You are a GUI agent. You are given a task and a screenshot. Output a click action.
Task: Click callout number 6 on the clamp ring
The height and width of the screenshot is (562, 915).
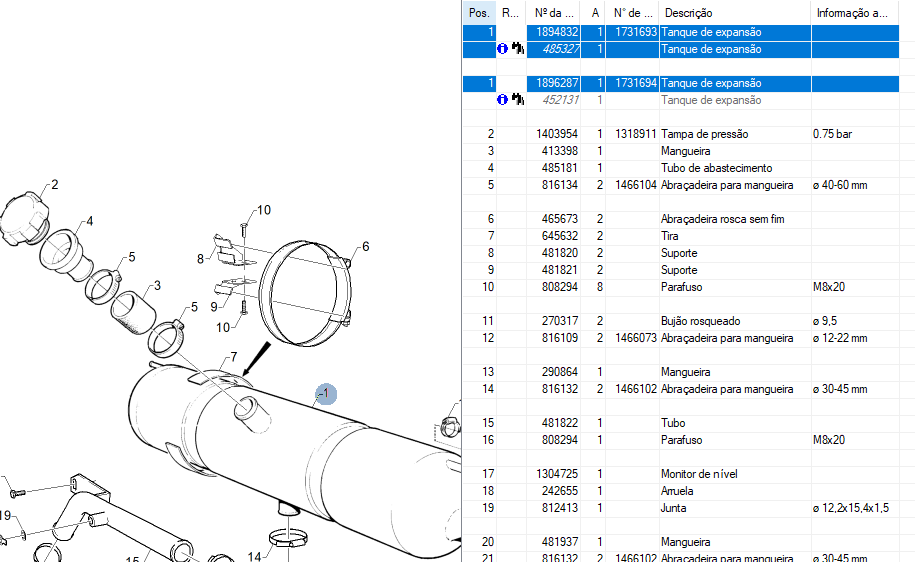[365, 246]
